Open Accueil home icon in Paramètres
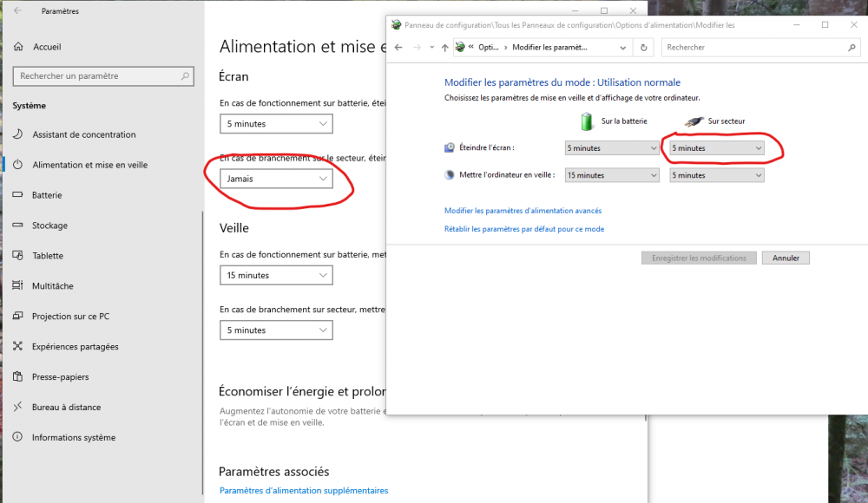Viewport: 868px width, 503px height. [x=18, y=47]
